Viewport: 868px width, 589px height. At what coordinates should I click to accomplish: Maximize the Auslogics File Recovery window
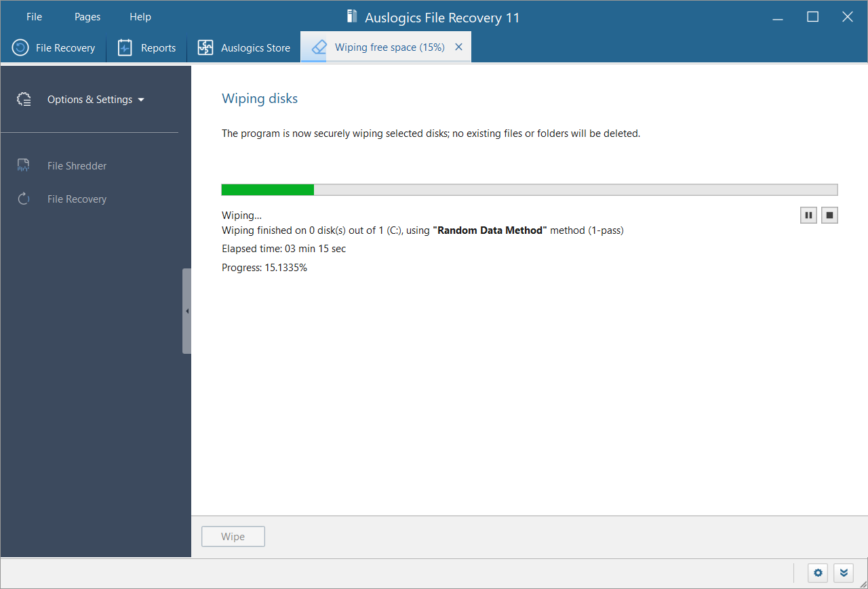coord(812,17)
